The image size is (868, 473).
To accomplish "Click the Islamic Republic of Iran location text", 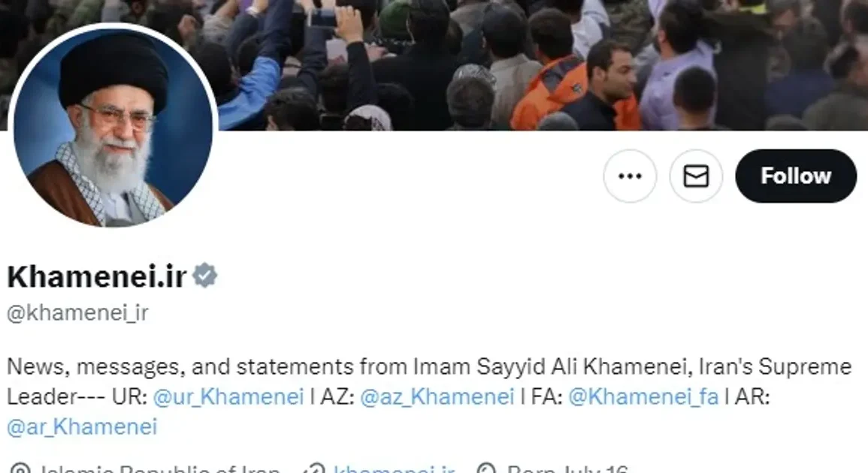I will (x=159, y=469).
